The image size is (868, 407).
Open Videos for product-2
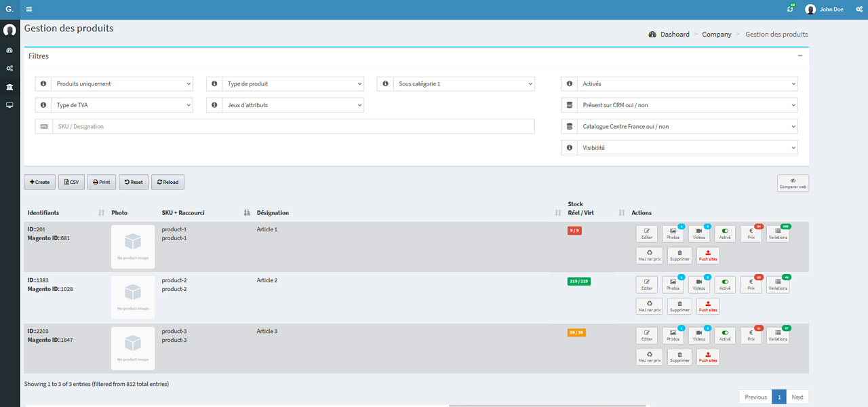pyautogui.click(x=699, y=285)
